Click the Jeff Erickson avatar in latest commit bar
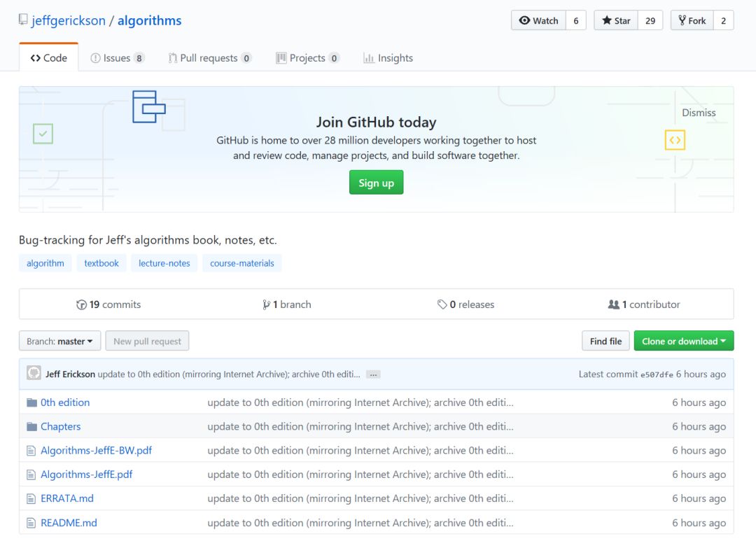The width and height of the screenshot is (756, 541). [x=34, y=373]
